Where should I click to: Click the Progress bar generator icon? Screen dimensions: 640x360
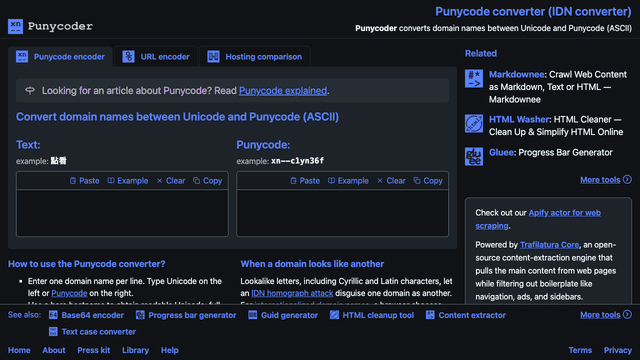[x=140, y=315]
